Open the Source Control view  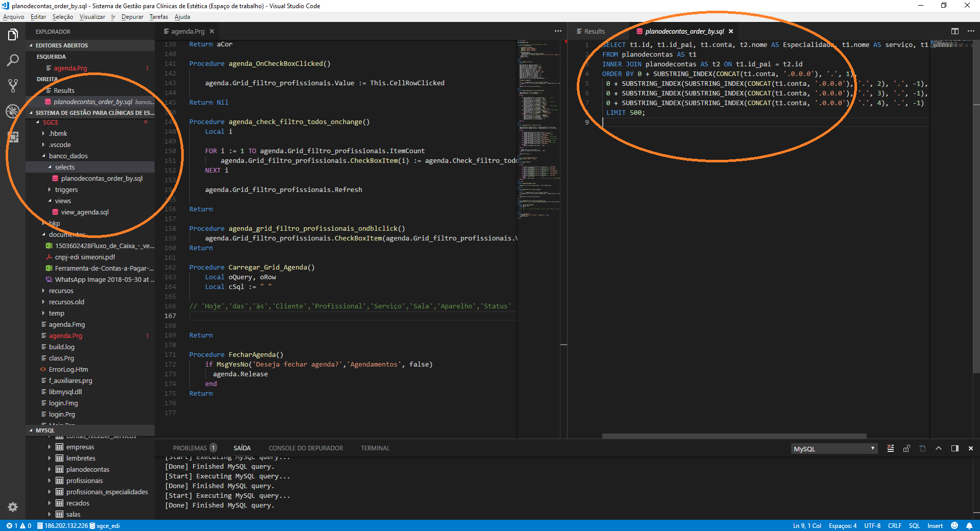pyautogui.click(x=13, y=85)
